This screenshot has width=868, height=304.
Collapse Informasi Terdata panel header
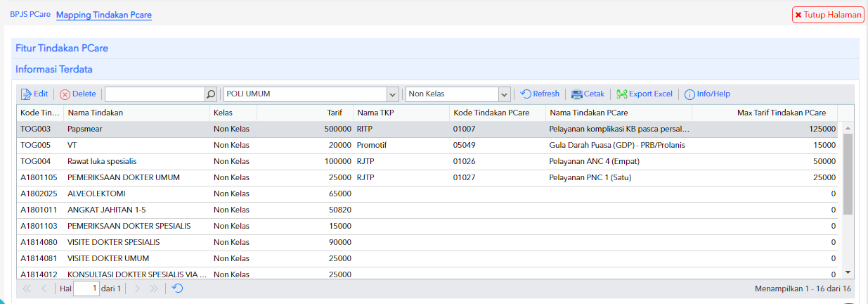pos(435,69)
